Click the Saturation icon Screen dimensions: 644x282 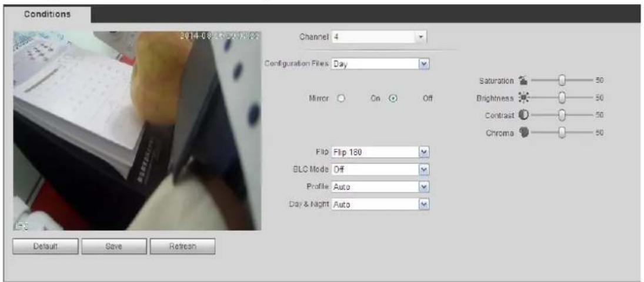[x=523, y=79]
